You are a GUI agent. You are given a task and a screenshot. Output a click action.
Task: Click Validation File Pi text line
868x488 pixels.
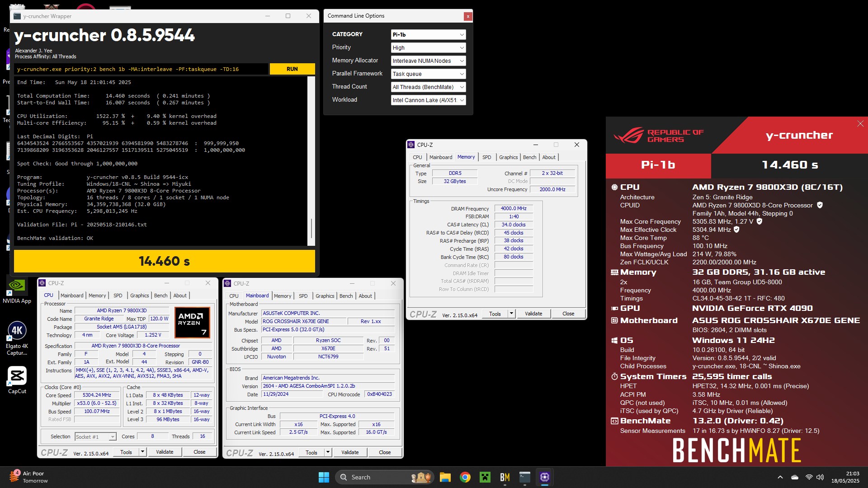point(82,225)
